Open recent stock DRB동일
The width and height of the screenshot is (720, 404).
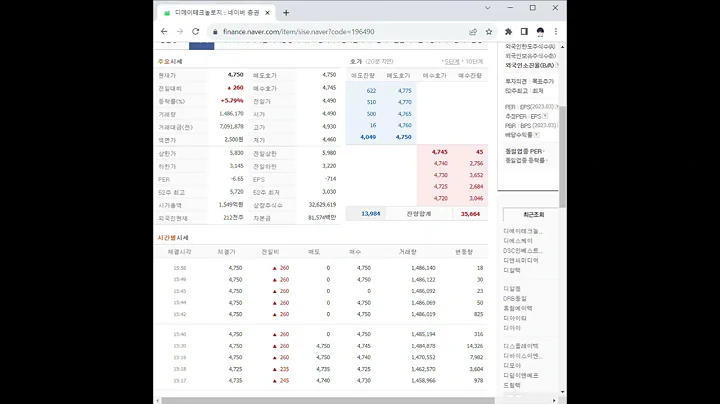click(515, 298)
